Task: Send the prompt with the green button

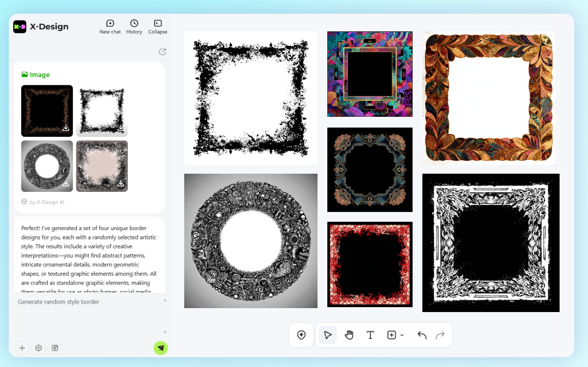Action: click(161, 348)
